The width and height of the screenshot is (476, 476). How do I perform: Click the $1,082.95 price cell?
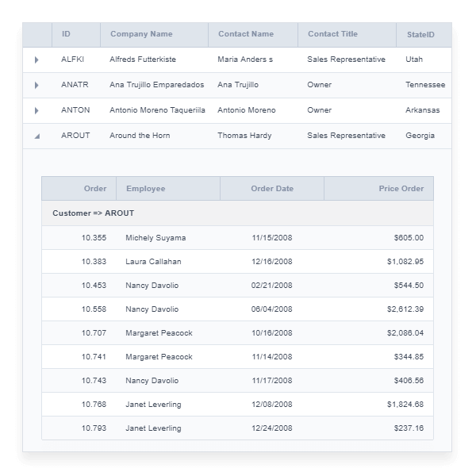click(379, 262)
